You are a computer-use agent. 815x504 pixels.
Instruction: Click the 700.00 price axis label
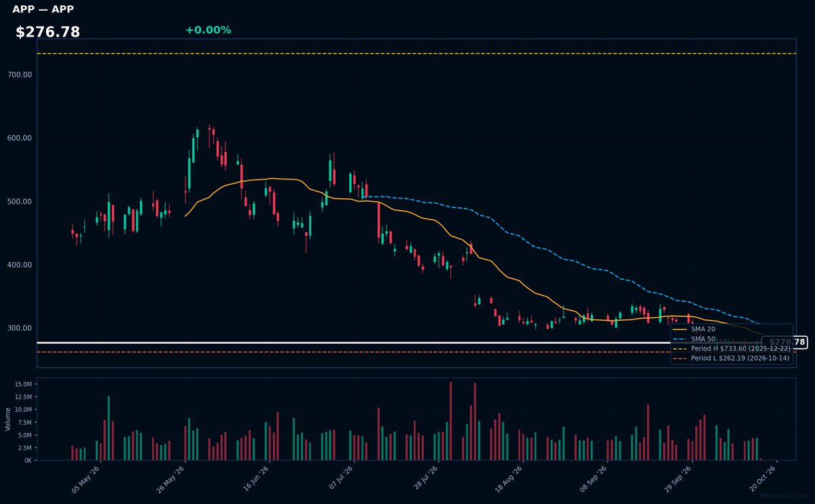[x=20, y=75]
